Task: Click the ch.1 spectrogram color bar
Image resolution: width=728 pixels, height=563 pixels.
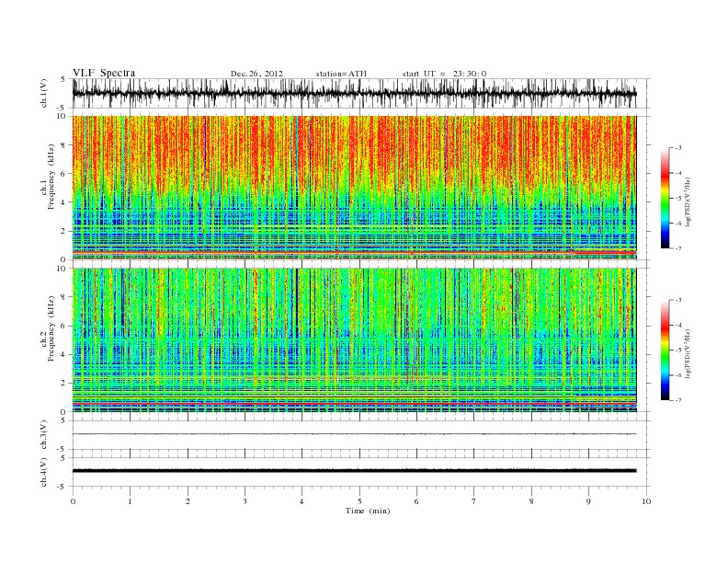Action: pos(665,198)
